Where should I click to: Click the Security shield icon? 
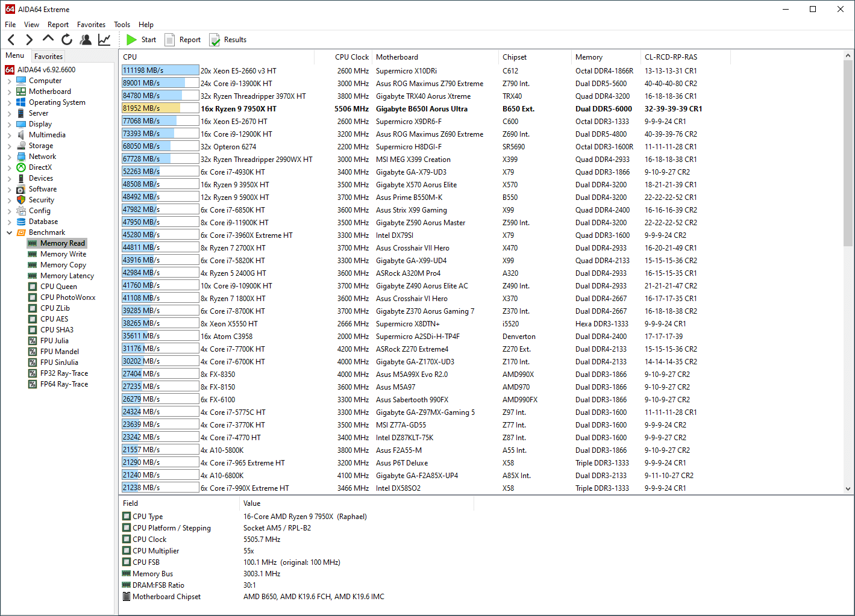click(22, 200)
